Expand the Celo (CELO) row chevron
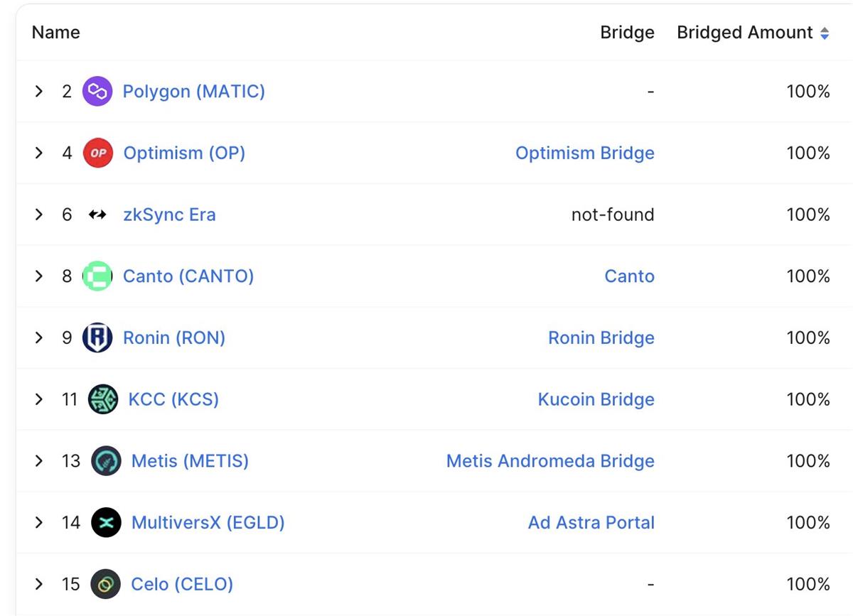 39,584
